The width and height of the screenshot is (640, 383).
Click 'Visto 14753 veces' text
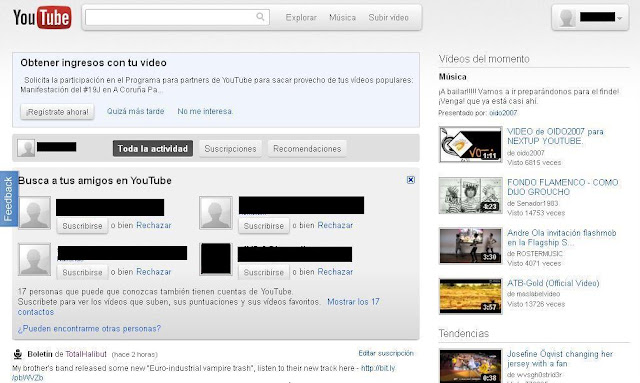click(x=536, y=213)
